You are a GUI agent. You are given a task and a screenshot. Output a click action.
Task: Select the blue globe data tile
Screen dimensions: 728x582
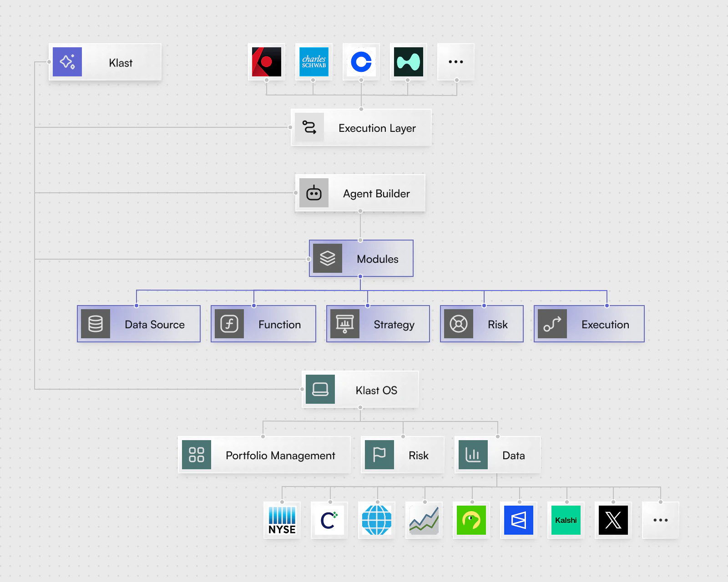(377, 520)
